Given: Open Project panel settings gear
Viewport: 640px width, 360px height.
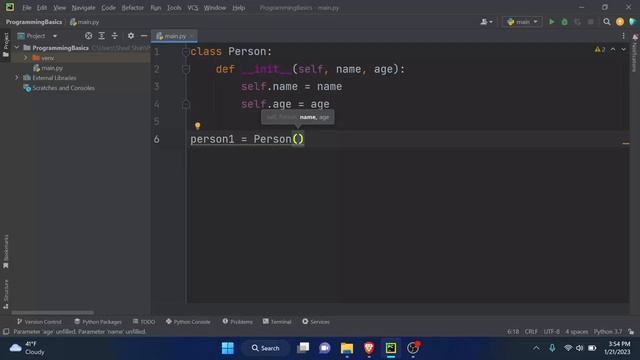Looking at the screenshot, I should pos(131,36).
